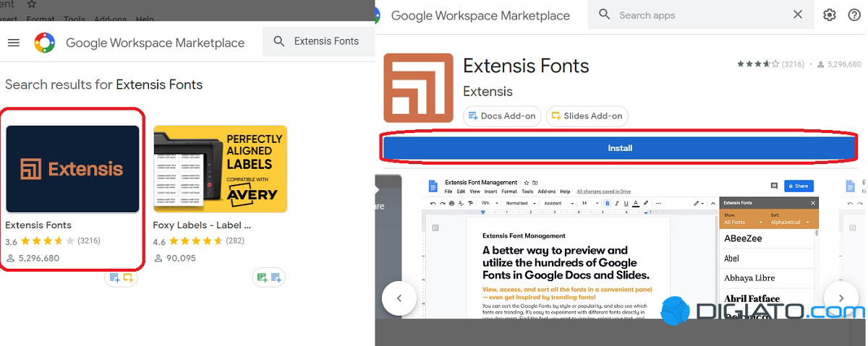Open the hamburger main menu
Viewport: 868px width, 346px height.
coord(13,43)
